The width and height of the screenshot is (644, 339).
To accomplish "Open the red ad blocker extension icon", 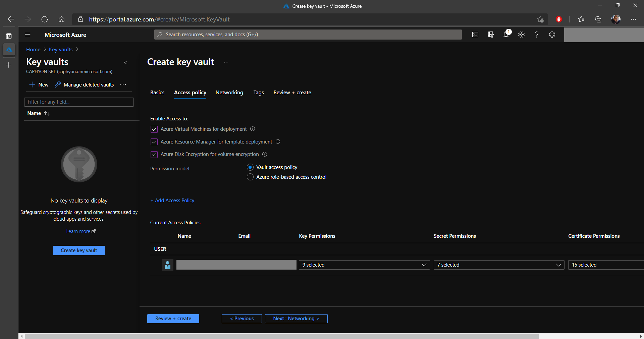I will click(559, 19).
